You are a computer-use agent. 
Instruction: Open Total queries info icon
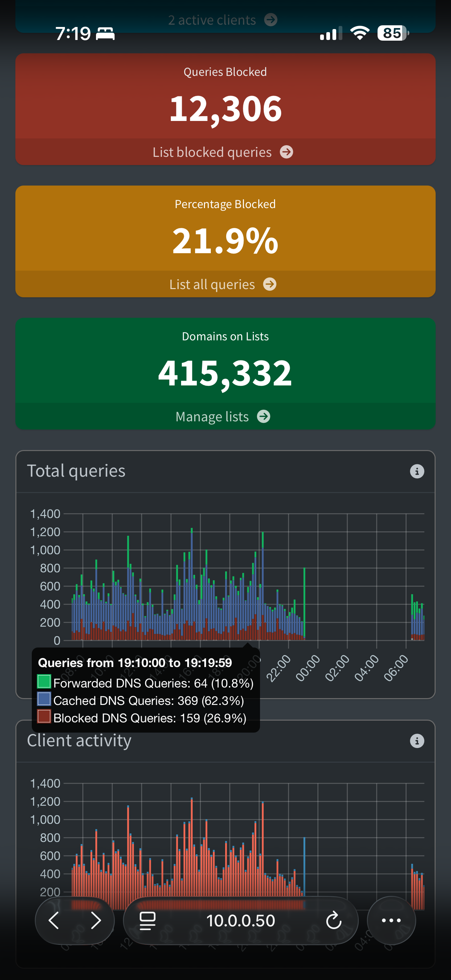point(417,471)
